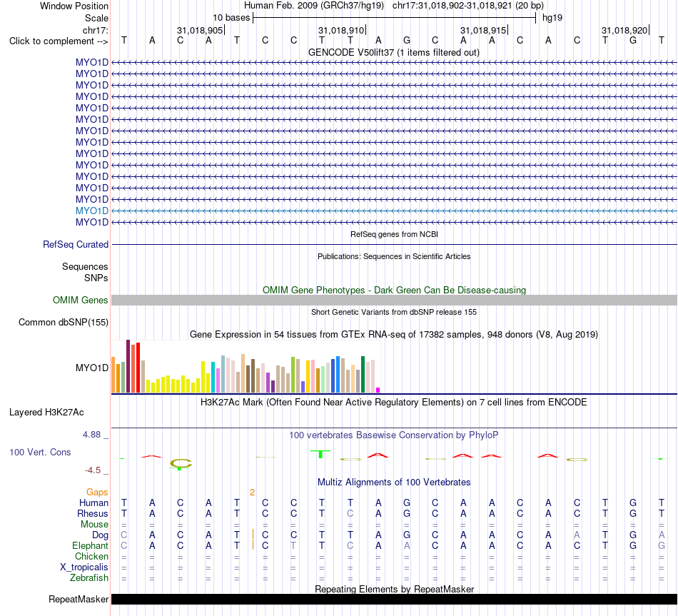Click the dark green bar in GTEx chart
This screenshot has height=616, width=678.
tap(363, 375)
